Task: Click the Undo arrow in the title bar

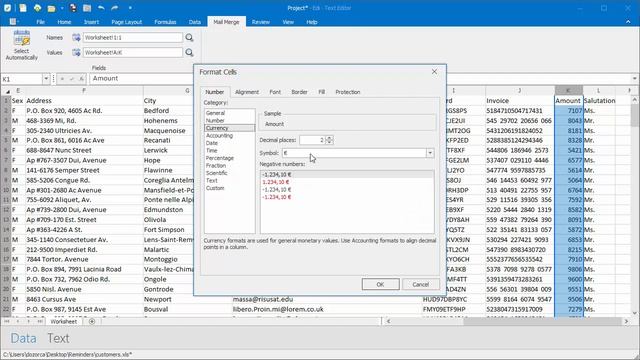Action: point(101,8)
